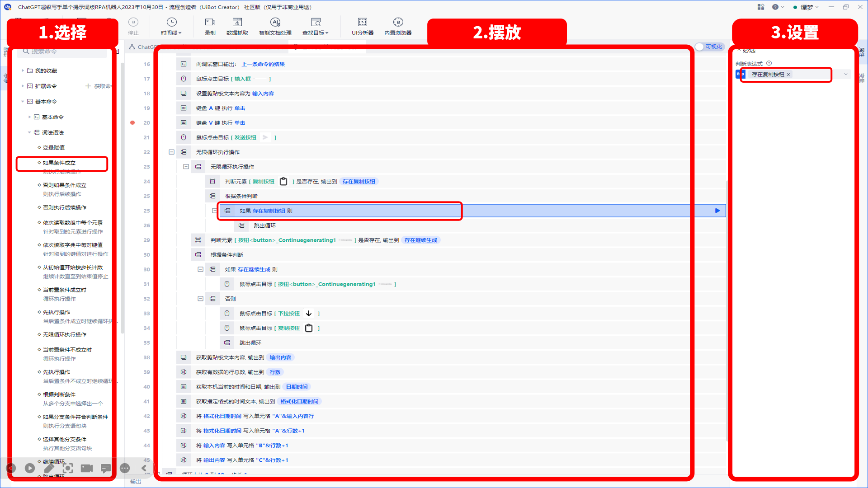Toggle the 可视化 view switch
The image size is (868, 488).
tap(709, 47)
